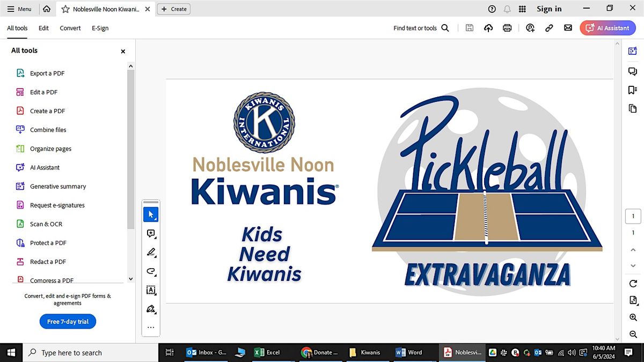Send the PDF by email
Viewport: 644px width, 362px height.
coord(568,28)
